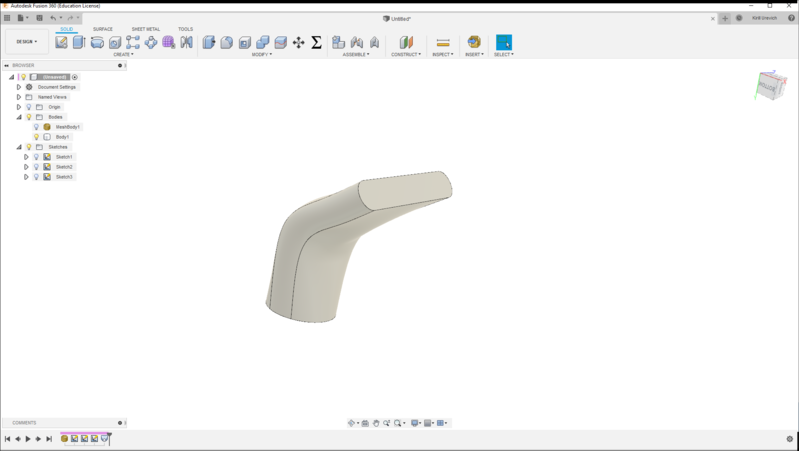Open the Modify menu label

click(261, 55)
